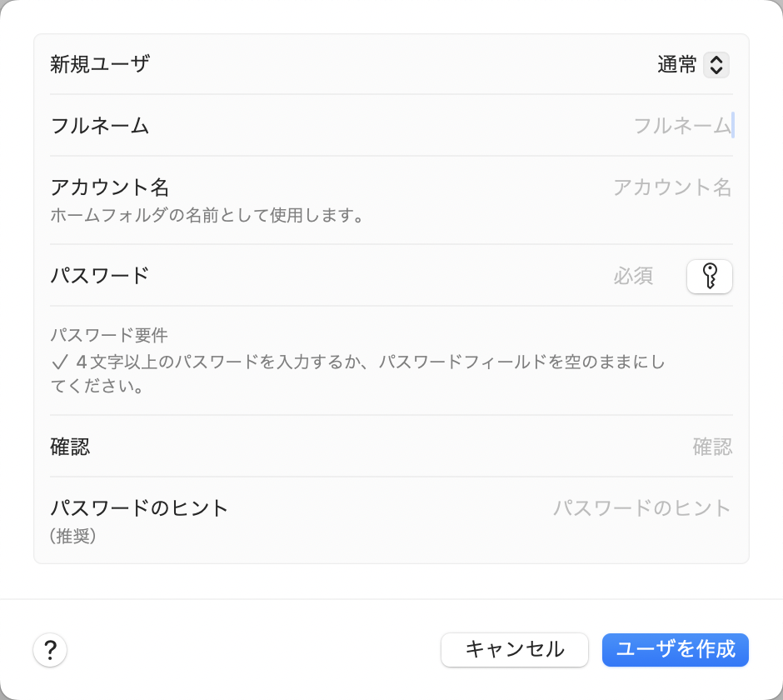Viewport: 783px width, 700px height.
Task: Click the key-shaped button next to パスワード
Action: [710, 276]
